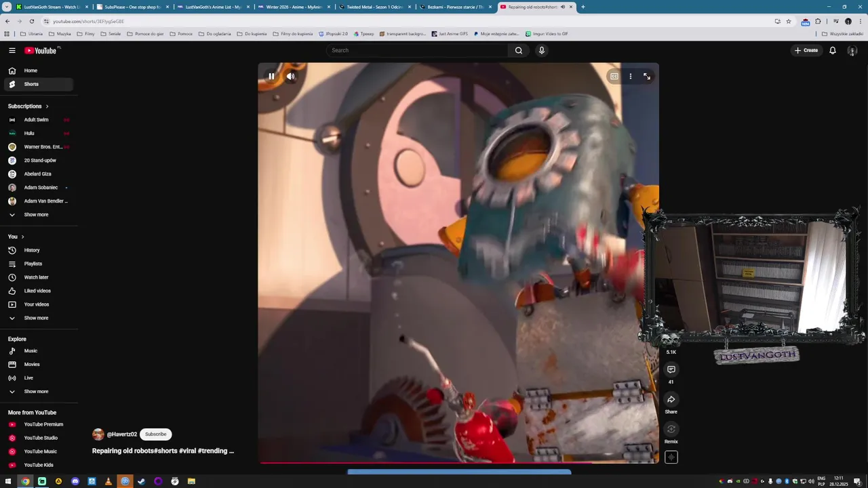Toggle captions on the Short
Viewport: 868px width, 488px height.
tap(614, 76)
